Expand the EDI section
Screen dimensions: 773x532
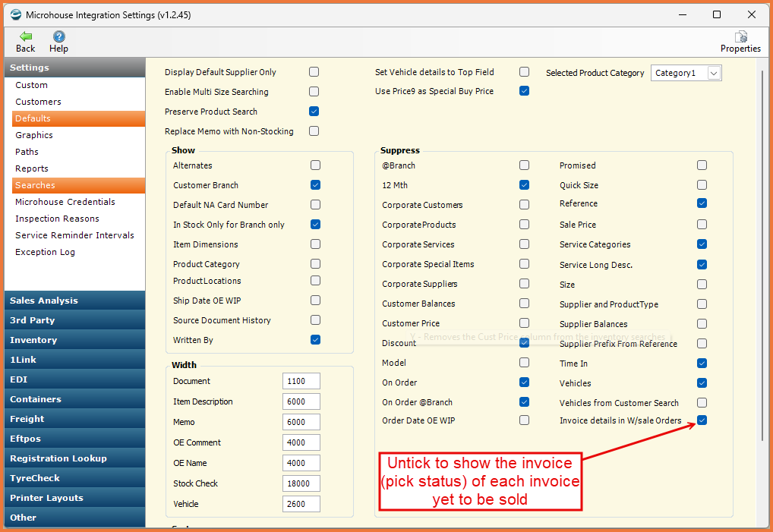[75, 379]
